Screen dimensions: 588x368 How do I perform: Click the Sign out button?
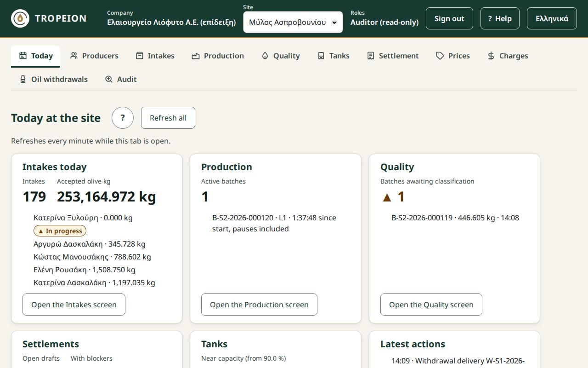449,18
